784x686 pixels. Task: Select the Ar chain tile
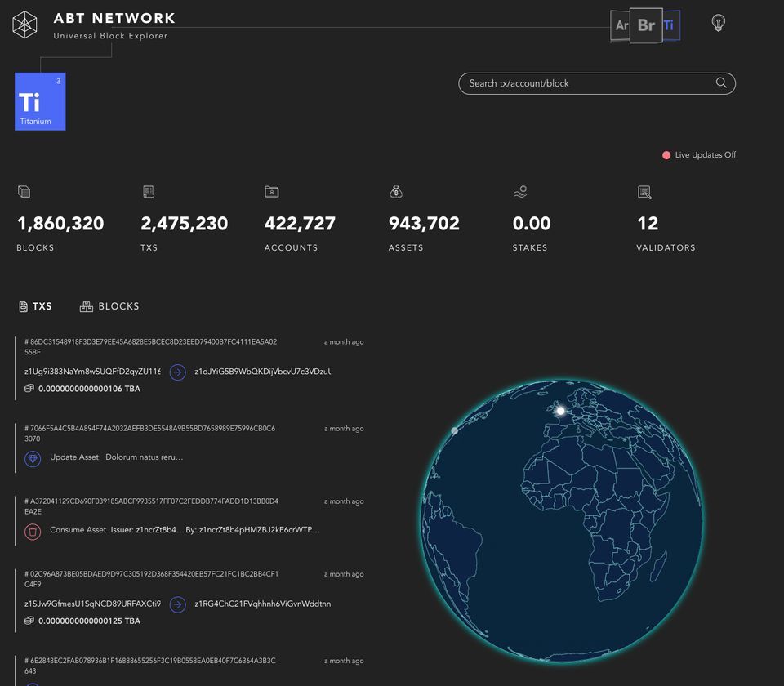point(621,25)
